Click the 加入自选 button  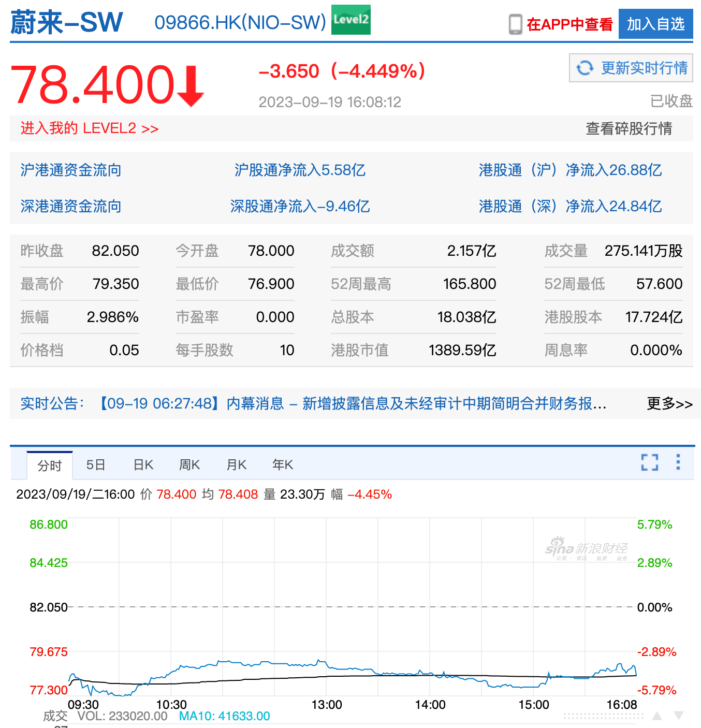(x=655, y=23)
